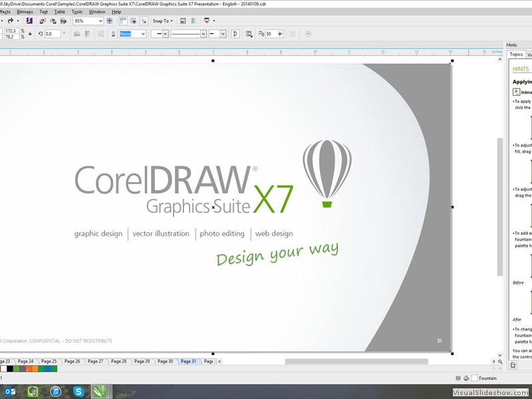Click the freehand smoothing wave icon
The height and width of the screenshot is (399, 532).
point(261,34)
